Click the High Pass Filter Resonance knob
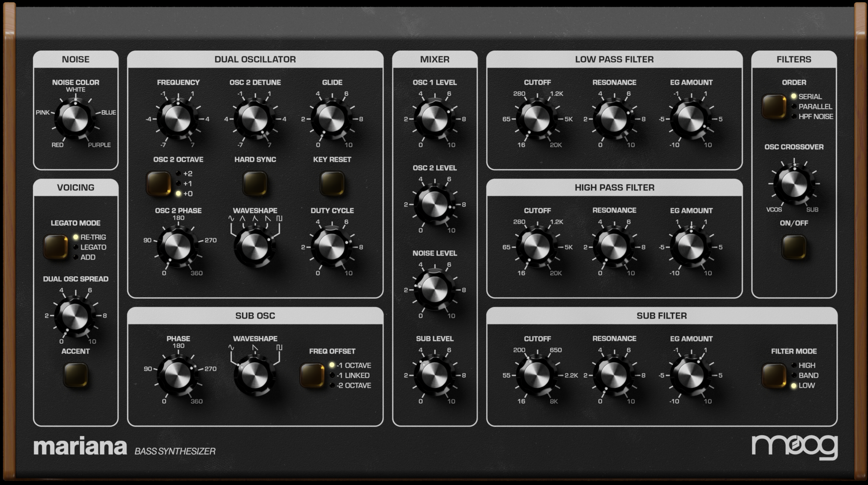Viewport: 868px width, 485px height. 614,247
